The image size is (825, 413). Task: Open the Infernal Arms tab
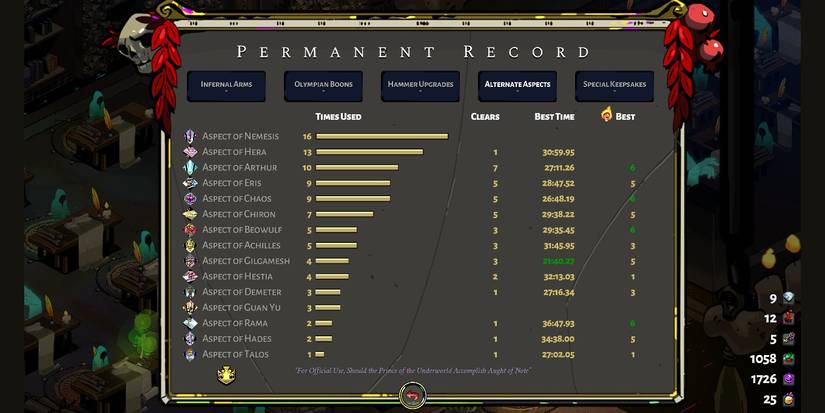point(226,86)
